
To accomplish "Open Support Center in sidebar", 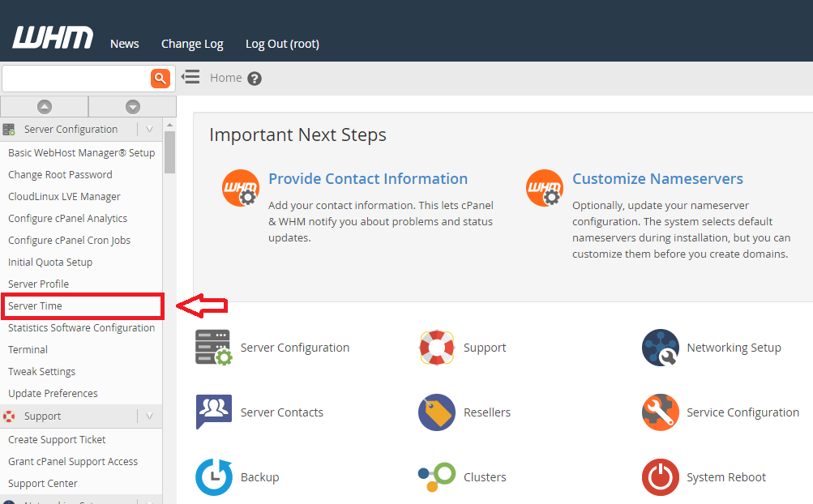I will 42,483.
